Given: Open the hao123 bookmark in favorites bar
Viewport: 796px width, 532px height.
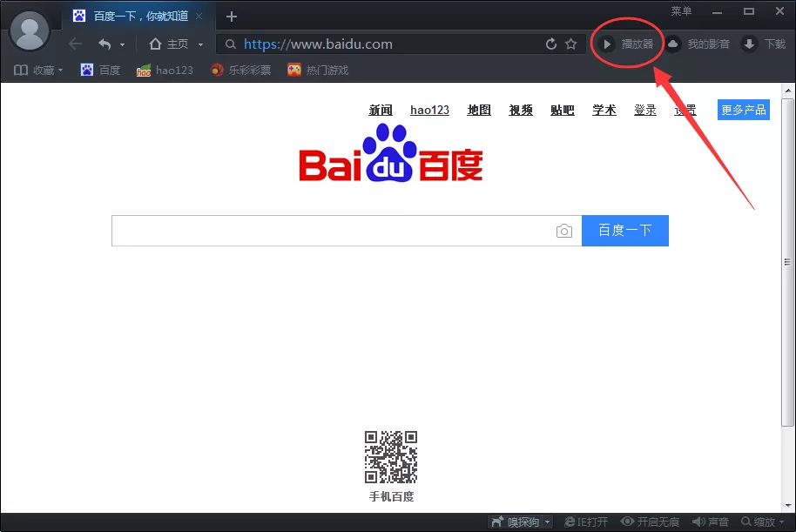Looking at the screenshot, I should click(165, 70).
